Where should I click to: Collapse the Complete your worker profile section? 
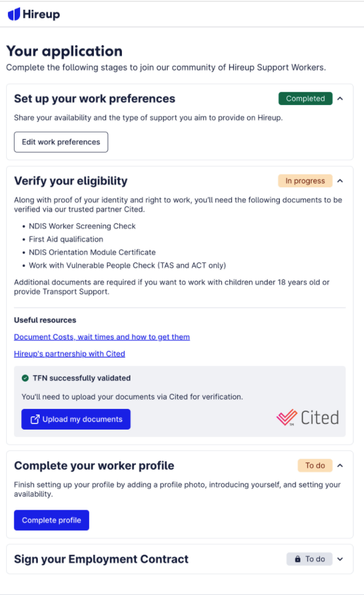click(340, 466)
